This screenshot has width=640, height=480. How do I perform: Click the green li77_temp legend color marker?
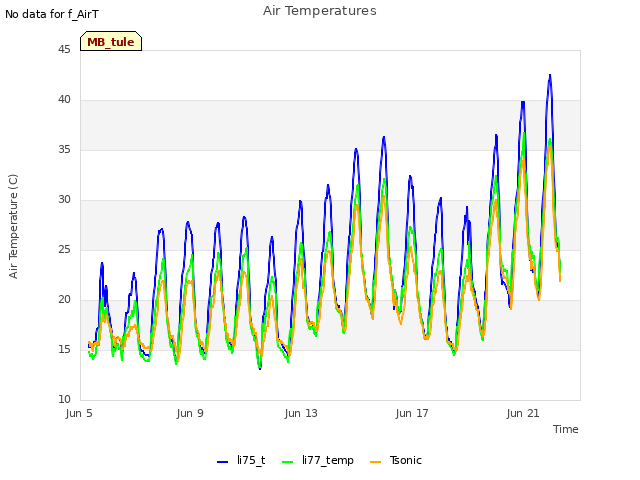[288, 462]
